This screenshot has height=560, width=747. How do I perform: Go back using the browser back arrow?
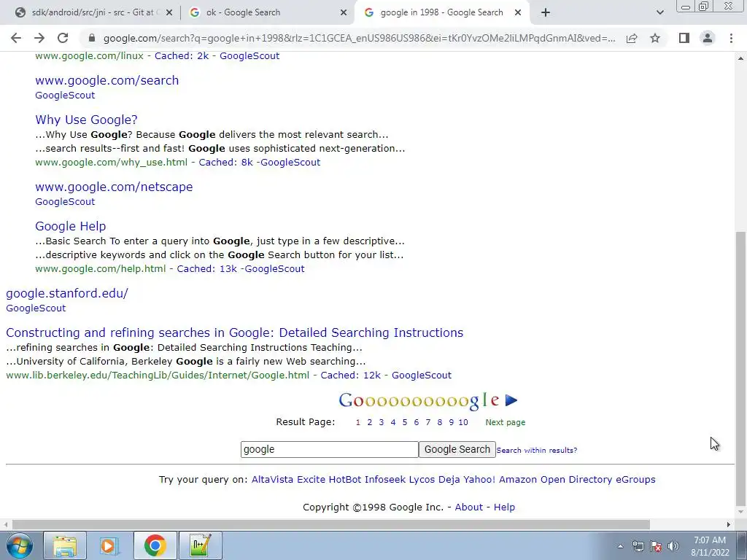coord(16,38)
